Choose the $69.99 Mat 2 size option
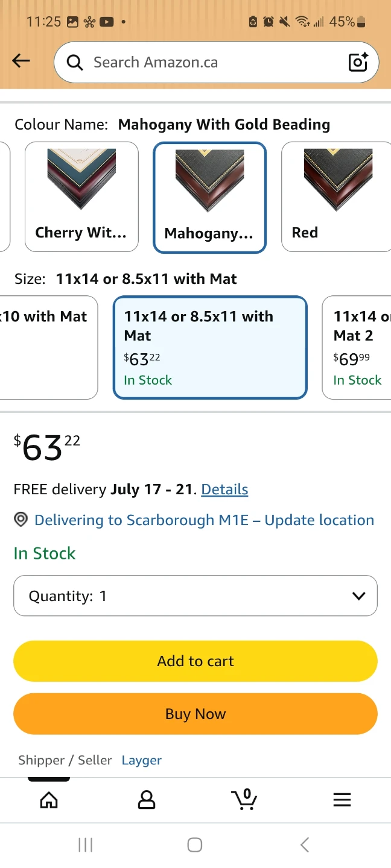Viewport: 391px width, 868px height. 357,347
